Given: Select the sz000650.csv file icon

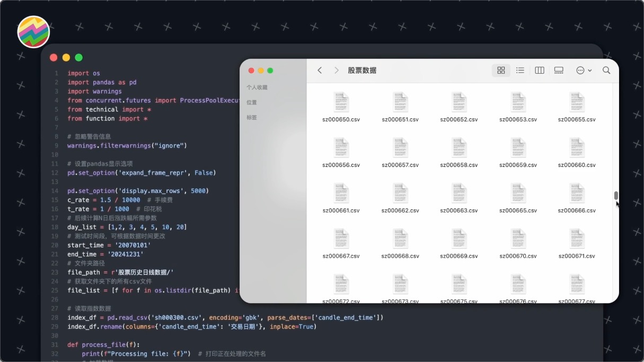Looking at the screenshot, I should tap(341, 102).
